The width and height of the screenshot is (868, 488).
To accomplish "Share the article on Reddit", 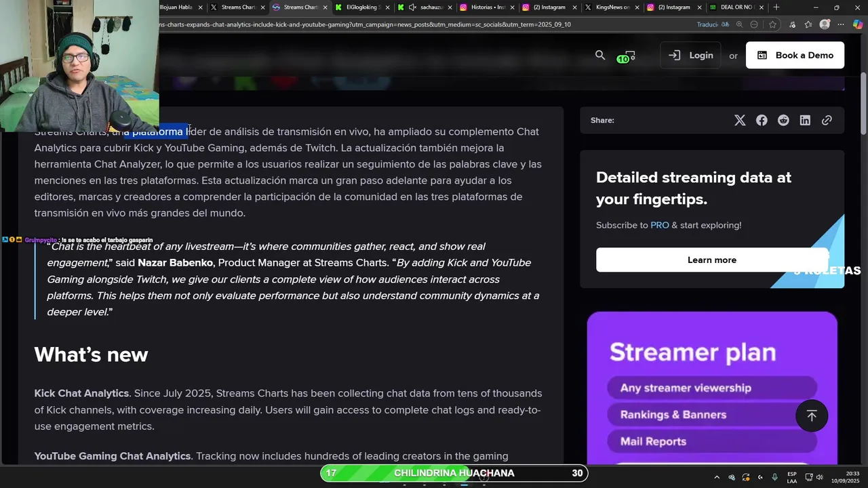I will (783, 120).
